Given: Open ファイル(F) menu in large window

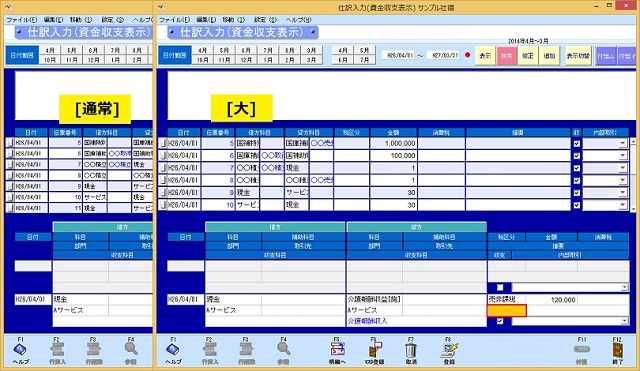Looking at the screenshot, I should click(x=175, y=20).
